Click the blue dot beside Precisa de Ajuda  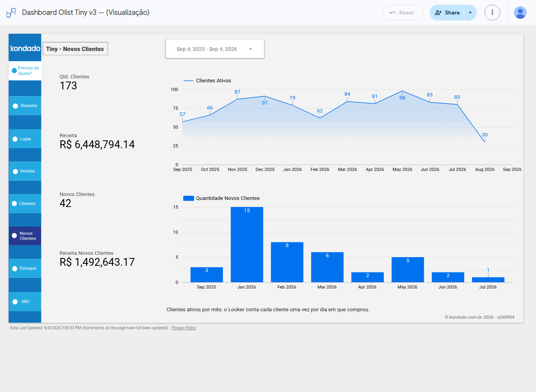[15, 71]
